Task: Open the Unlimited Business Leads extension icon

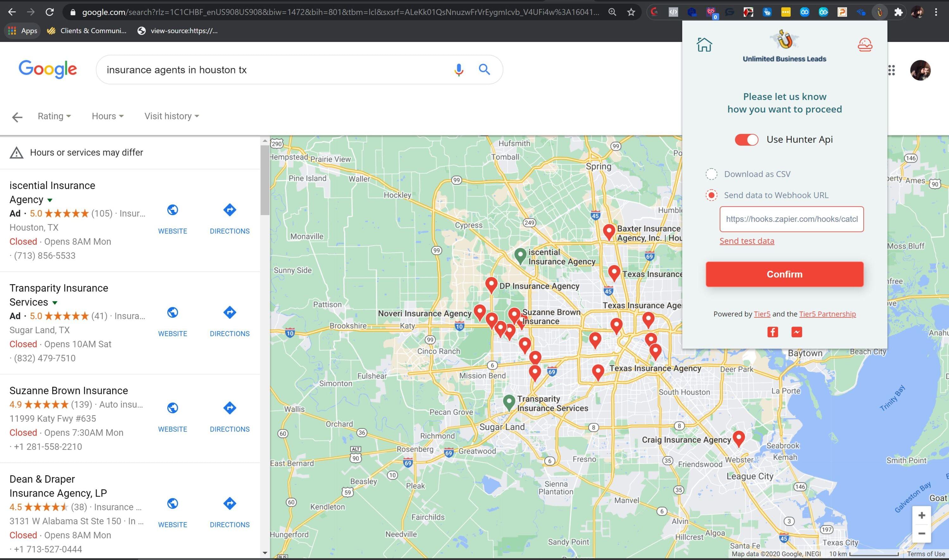Action: tap(879, 12)
